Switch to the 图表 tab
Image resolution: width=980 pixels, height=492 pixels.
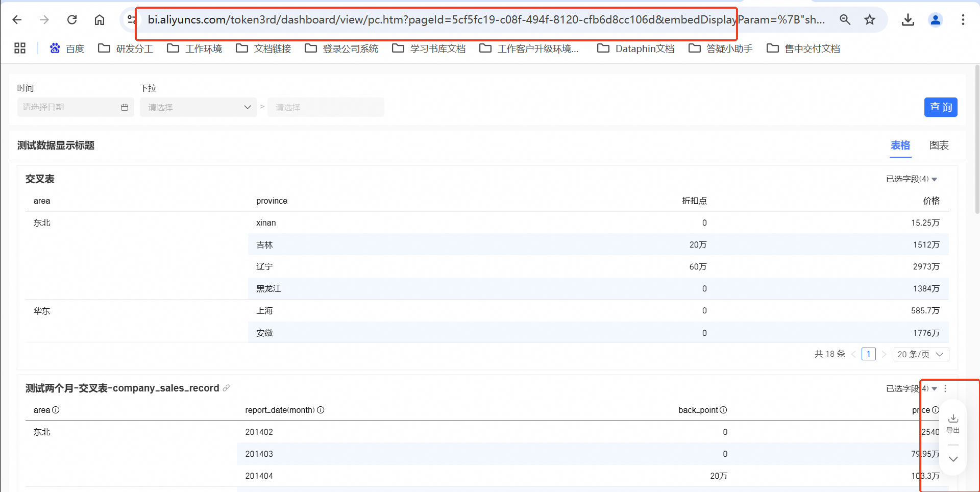click(939, 145)
